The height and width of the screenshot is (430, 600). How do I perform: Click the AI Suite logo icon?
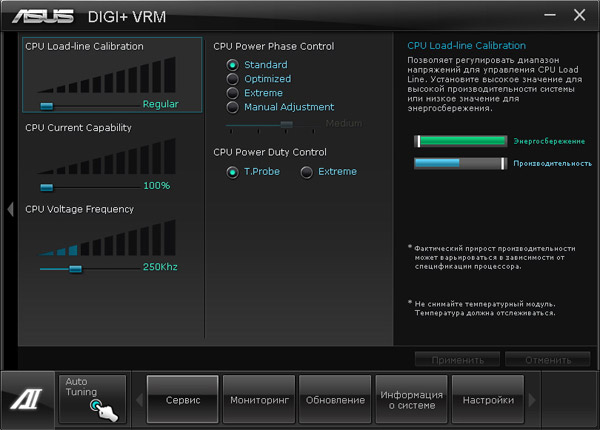[x=26, y=399]
